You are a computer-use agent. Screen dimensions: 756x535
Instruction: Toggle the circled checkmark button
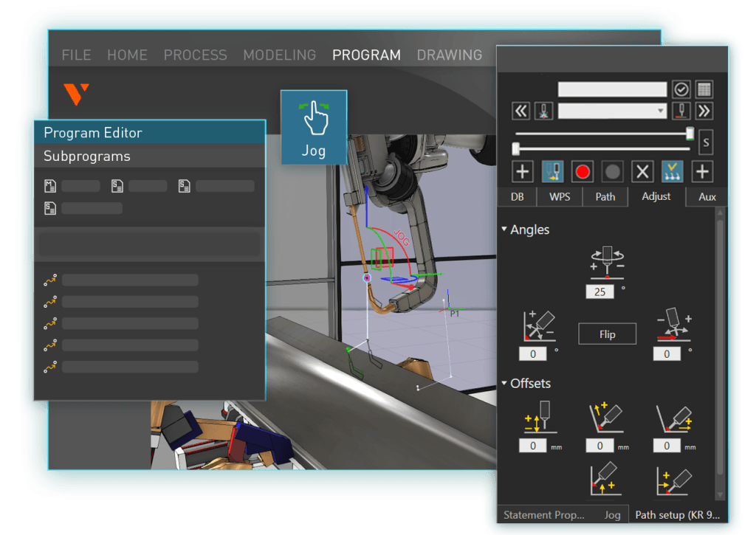coord(681,89)
